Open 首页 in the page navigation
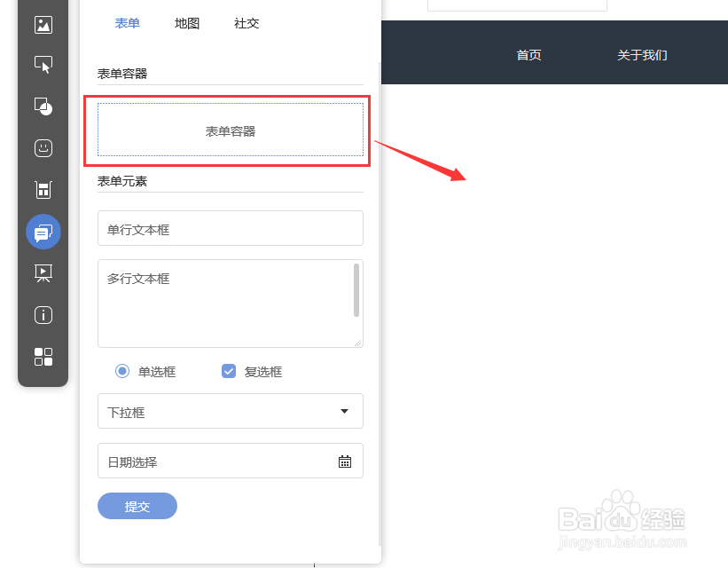 (x=528, y=55)
